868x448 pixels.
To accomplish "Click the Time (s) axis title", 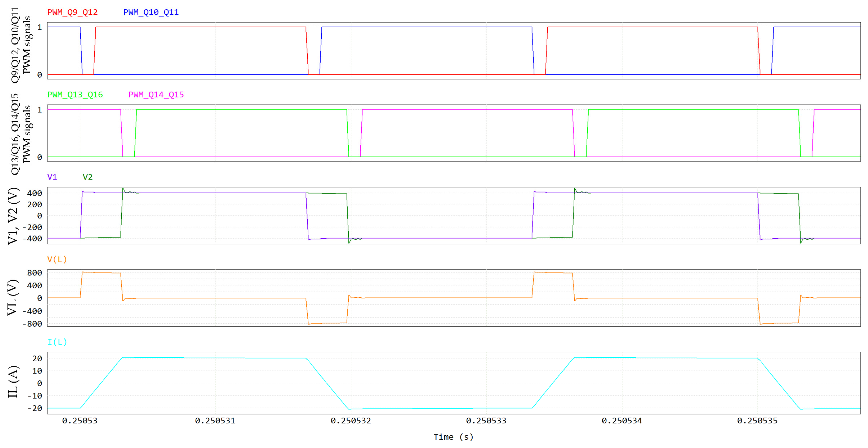I will [453, 437].
